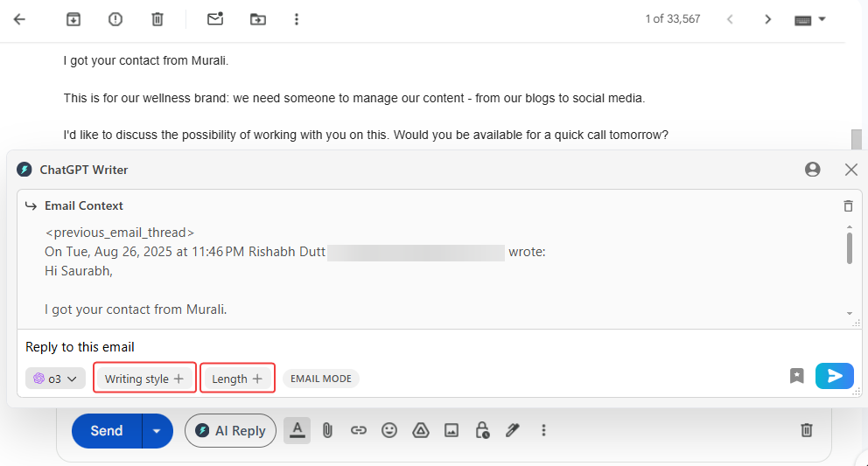Click the text 'Hi Saurabh,'

[x=79, y=271]
